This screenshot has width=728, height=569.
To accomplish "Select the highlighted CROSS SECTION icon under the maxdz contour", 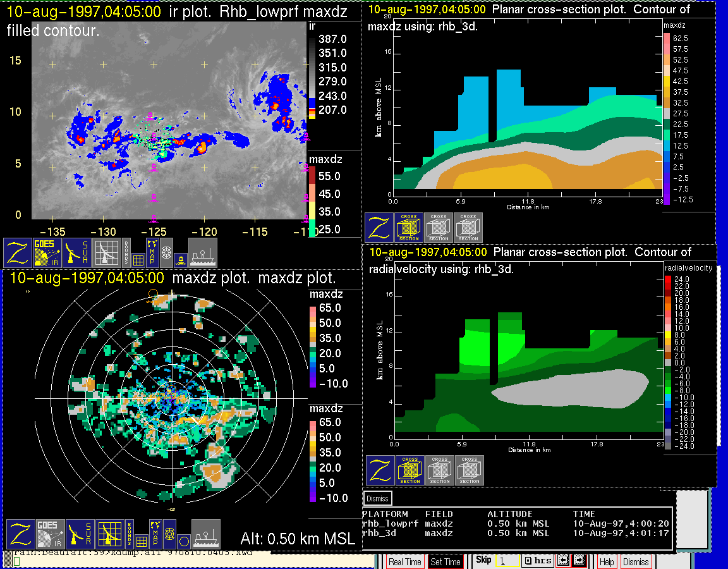I will click(x=409, y=228).
